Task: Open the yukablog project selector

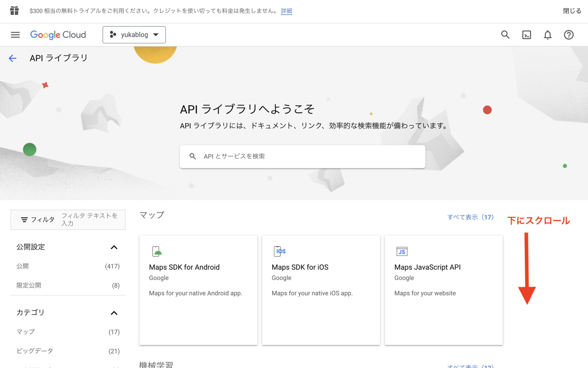Action: (x=134, y=35)
